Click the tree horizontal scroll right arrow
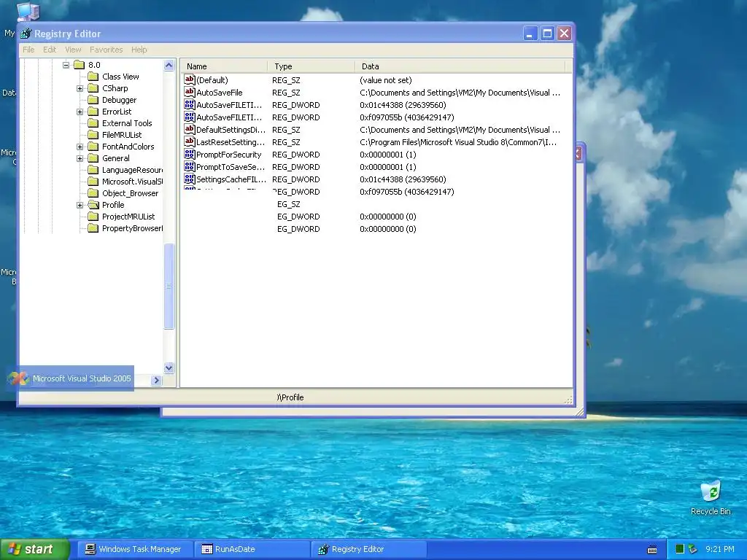747x560 pixels. (x=156, y=380)
